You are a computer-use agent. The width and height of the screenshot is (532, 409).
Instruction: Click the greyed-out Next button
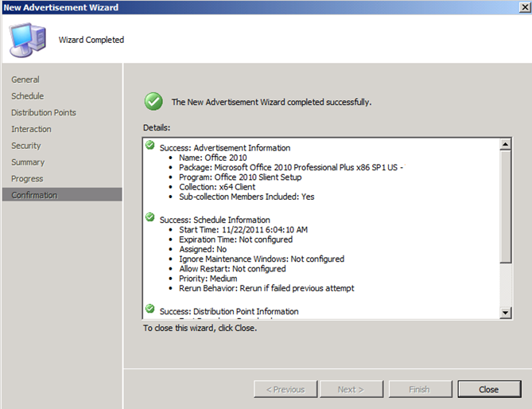[351, 389]
